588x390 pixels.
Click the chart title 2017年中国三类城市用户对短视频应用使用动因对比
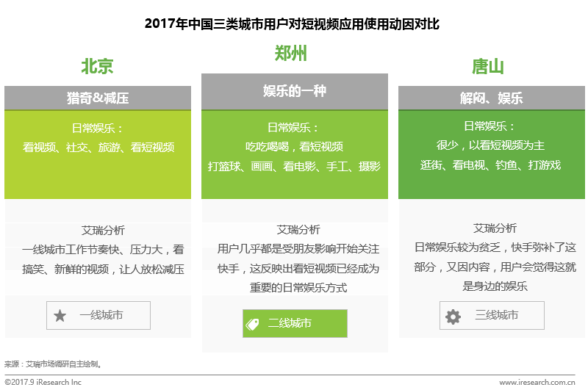coord(292,24)
